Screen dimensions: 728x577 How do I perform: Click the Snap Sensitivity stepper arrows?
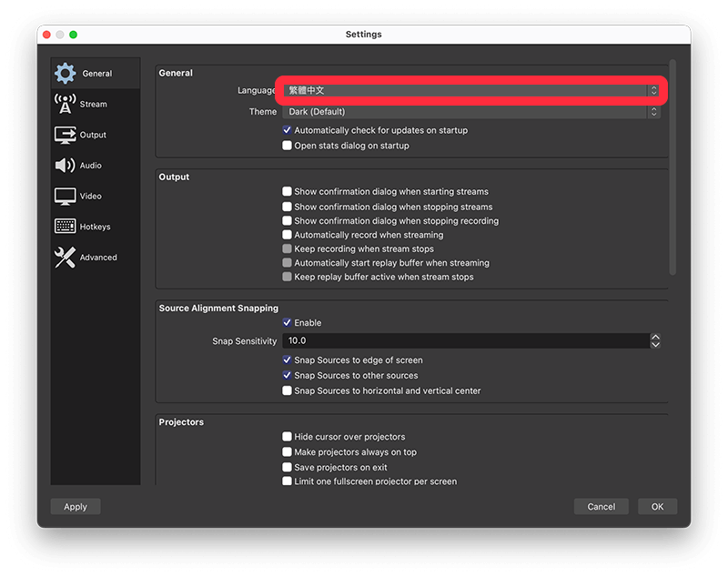click(x=655, y=340)
